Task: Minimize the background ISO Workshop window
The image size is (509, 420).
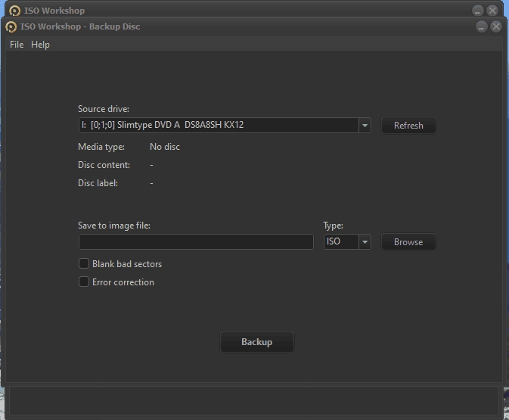Action: click(477, 11)
